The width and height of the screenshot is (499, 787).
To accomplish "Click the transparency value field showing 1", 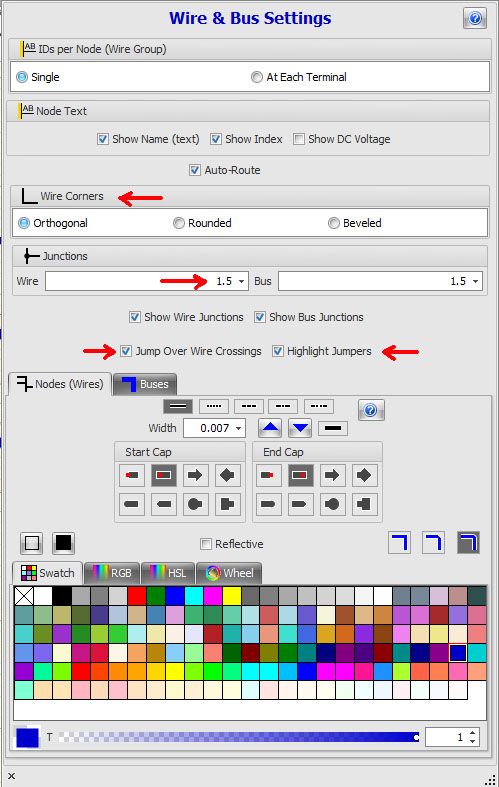I will point(447,737).
